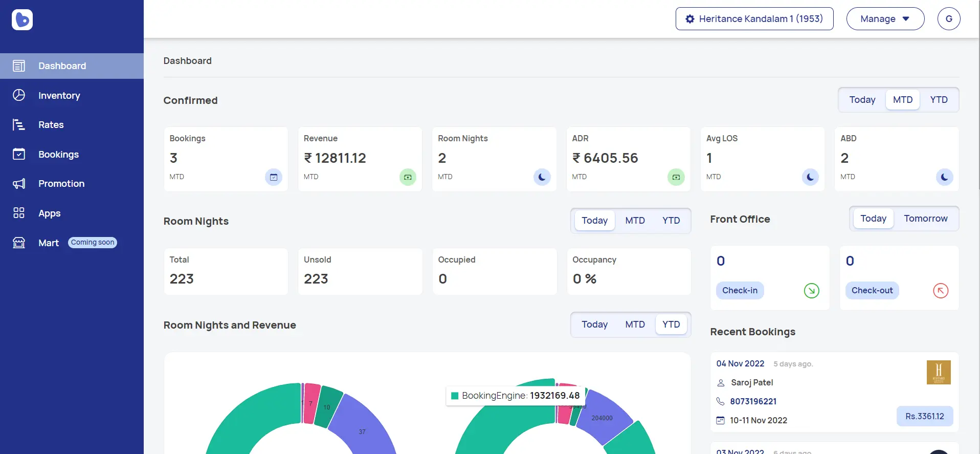
Task: Click the green check-in arrow icon
Action: click(x=812, y=291)
